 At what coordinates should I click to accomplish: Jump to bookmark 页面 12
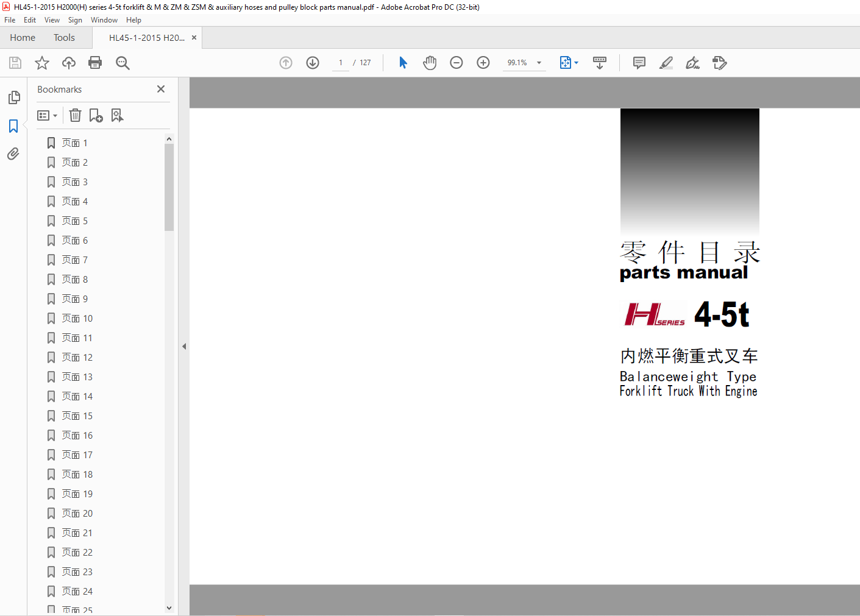click(77, 357)
